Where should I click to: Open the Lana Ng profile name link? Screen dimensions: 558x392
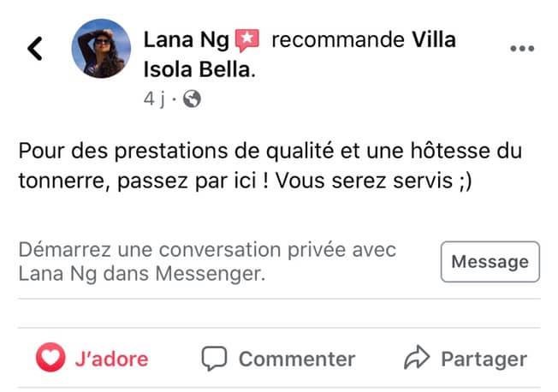point(186,40)
